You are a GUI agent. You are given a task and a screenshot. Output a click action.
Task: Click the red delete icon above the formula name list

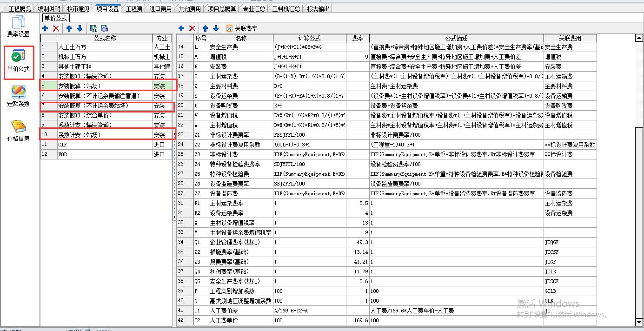pyautogui.click(x=56, y=28)
